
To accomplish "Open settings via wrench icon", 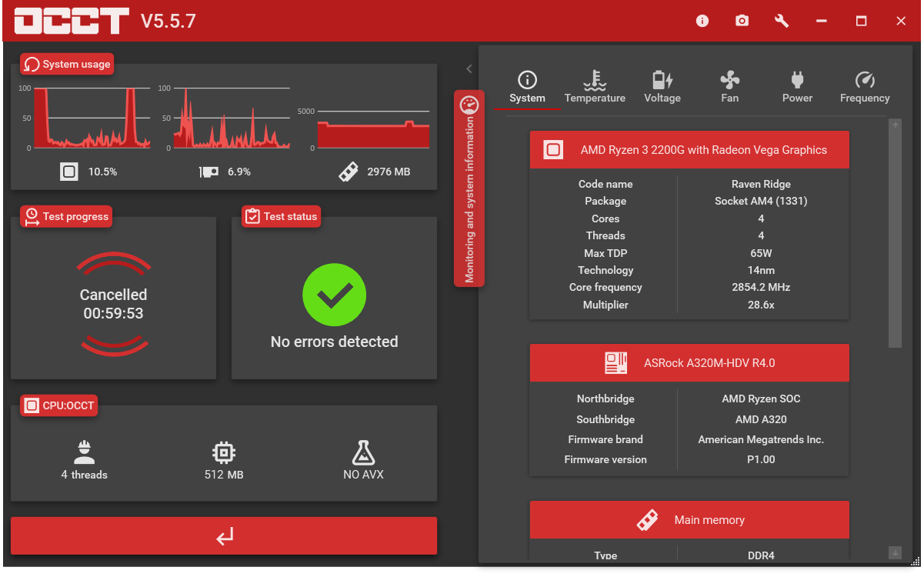I will (782, 21).
